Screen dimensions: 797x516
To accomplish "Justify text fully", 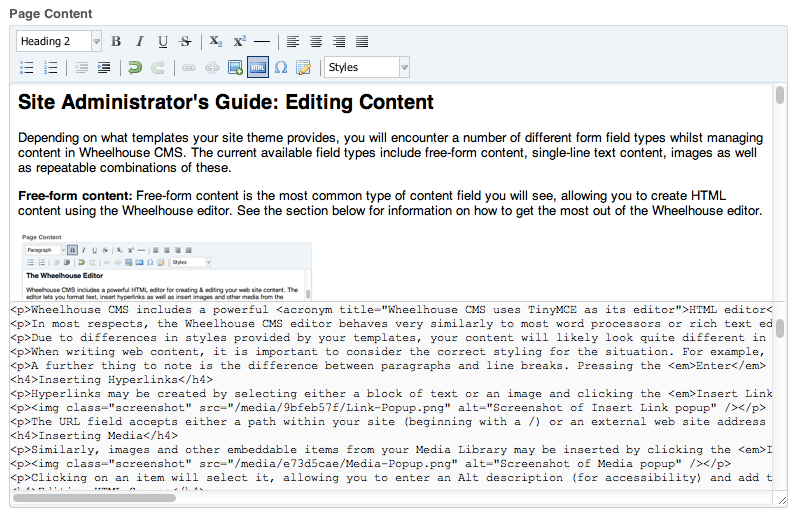I will coord(362,42).
